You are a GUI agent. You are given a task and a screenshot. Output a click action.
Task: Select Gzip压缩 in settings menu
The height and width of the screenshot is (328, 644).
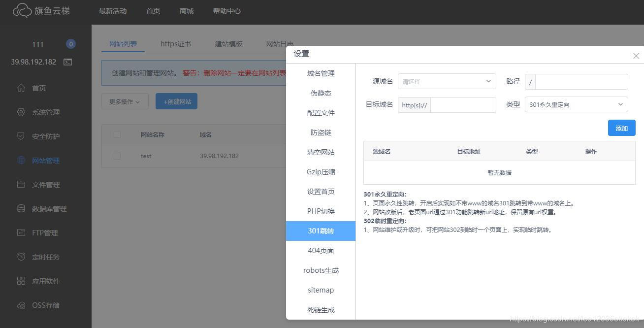pos(321,172)
